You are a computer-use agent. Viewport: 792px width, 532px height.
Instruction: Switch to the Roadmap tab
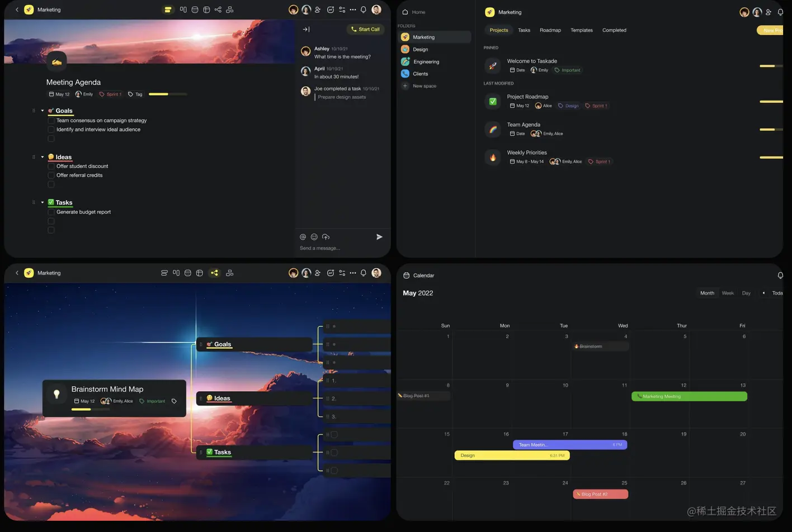550,30
